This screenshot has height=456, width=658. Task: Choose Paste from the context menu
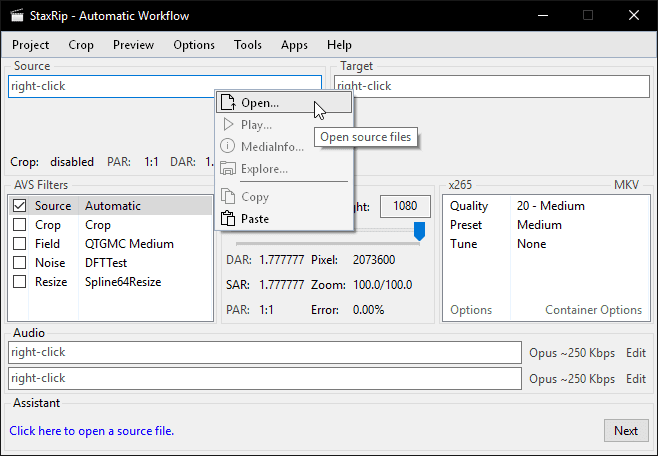point(284,218)
